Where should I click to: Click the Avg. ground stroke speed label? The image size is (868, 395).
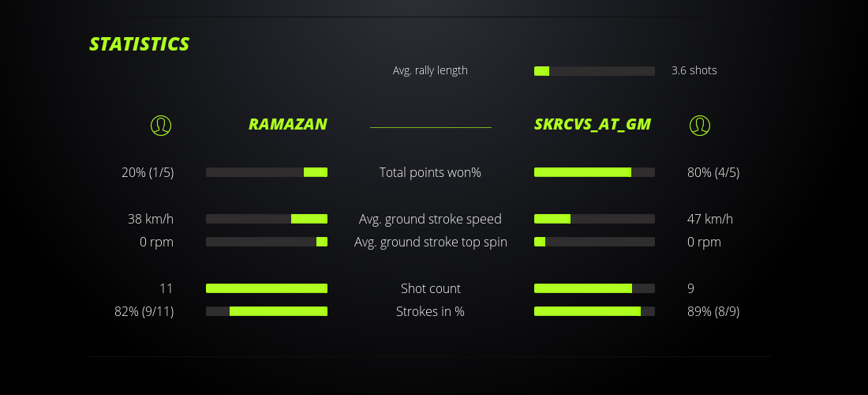(430, 219)
